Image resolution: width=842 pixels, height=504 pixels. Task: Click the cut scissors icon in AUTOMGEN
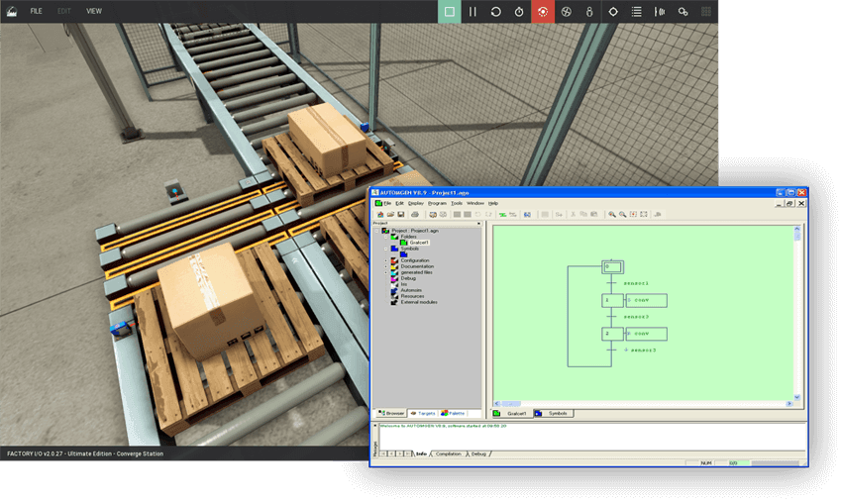(573, 214)
